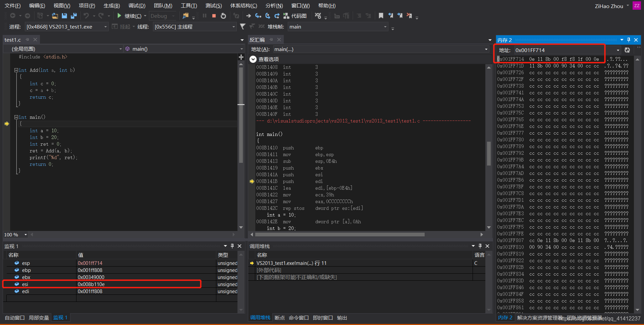644x325 pixels.
Task: Click the code editor vertical scrollbar thumb
Action: (x=241, y=115)
